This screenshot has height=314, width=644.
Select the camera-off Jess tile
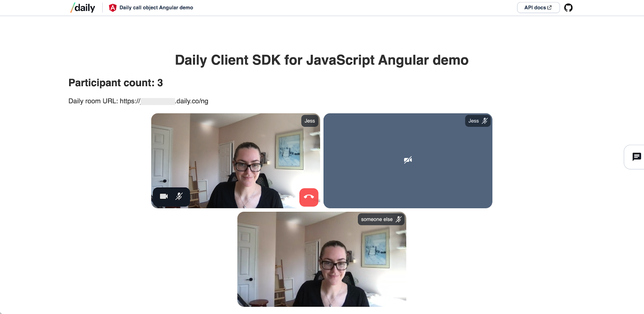tap(408, 161)
